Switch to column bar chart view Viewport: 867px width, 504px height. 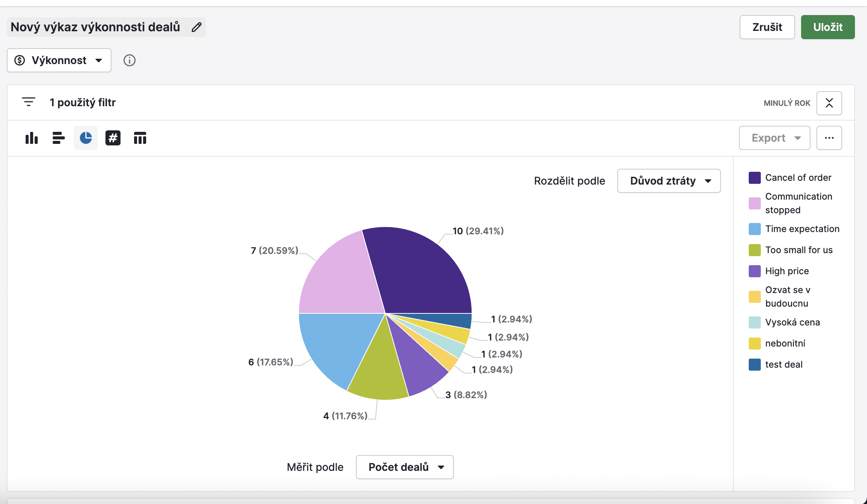click(x=32, y=138)
